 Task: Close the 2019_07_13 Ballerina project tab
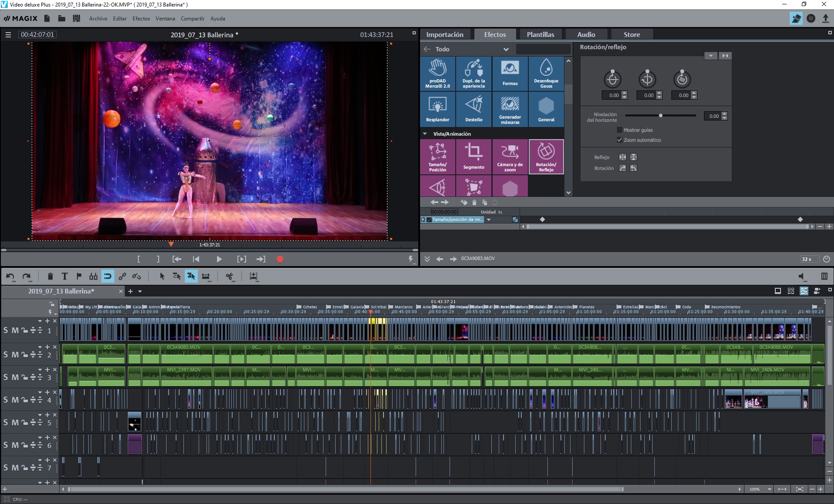121,291
